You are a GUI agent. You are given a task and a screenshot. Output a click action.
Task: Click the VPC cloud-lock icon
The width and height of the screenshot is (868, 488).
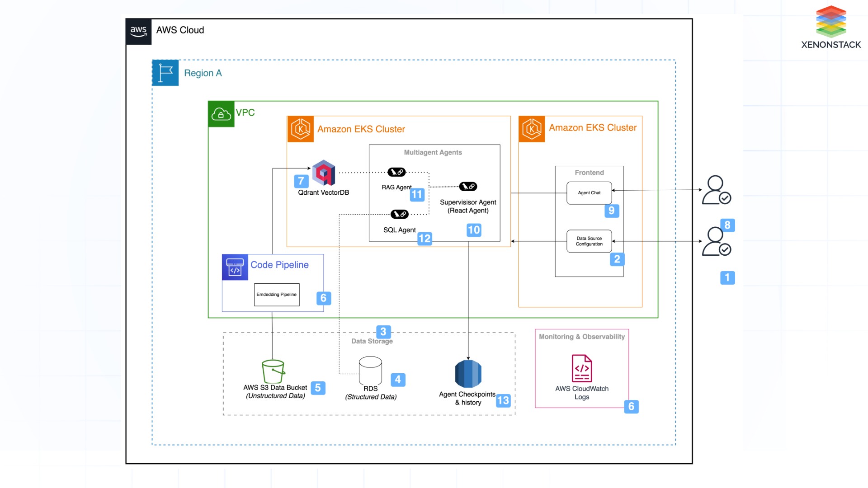coord(221,114)
